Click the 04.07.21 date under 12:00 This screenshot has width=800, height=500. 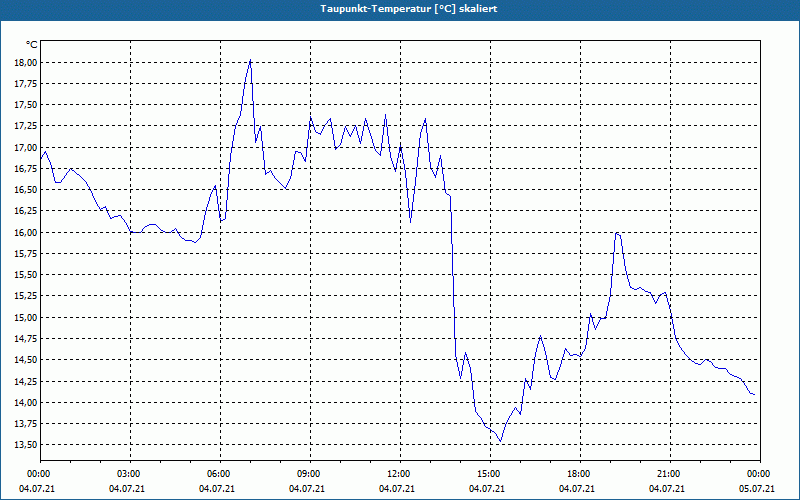[396, 488]
